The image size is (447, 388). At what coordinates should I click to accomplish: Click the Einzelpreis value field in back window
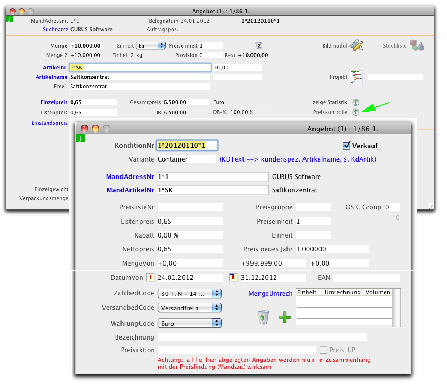93,102
